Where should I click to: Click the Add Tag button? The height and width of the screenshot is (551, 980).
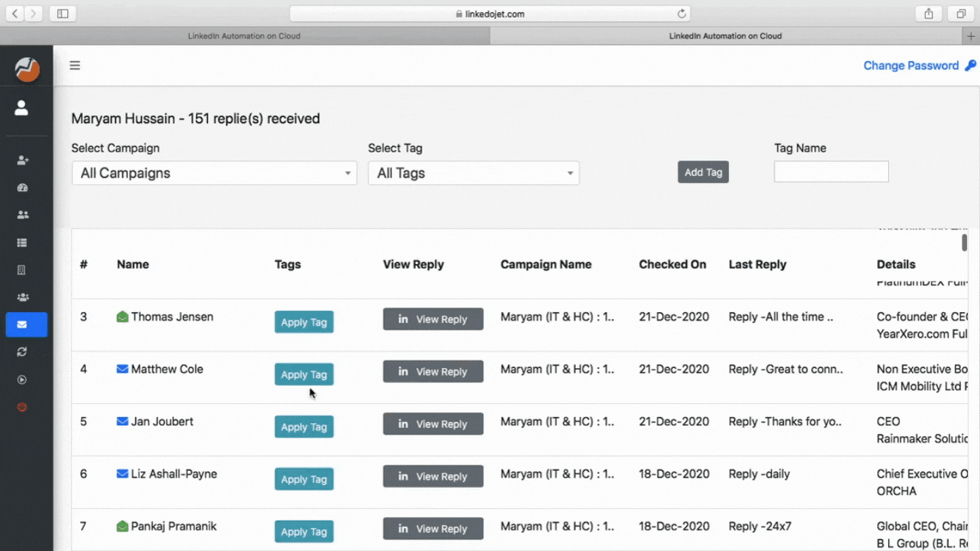703,172
